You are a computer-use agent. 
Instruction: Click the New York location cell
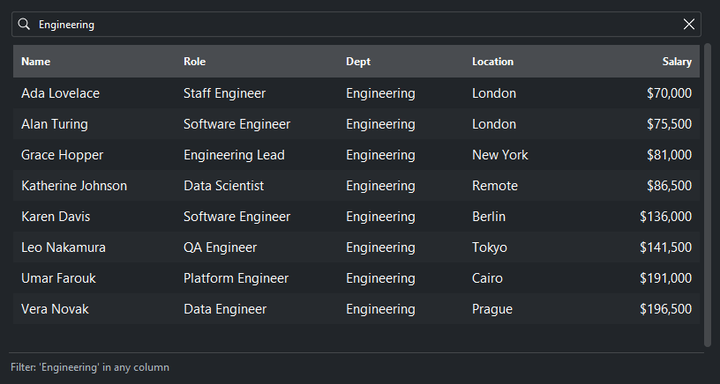[x=500, y=155]
